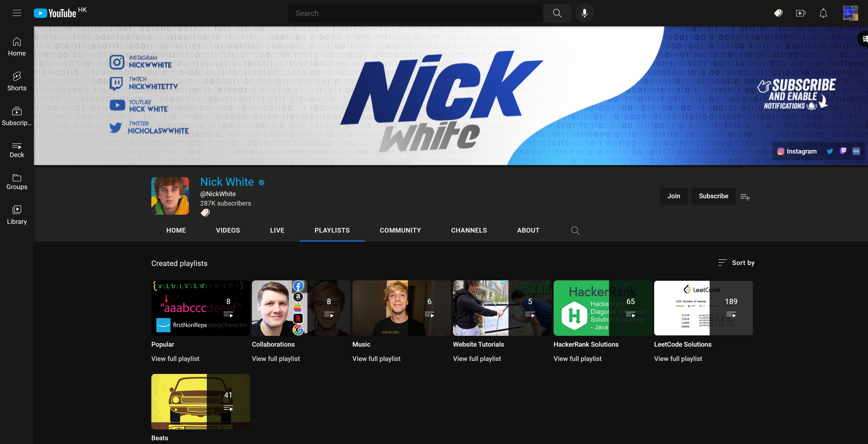The width and height of the screenshot is (868, 444).
Task: Open the Beats playlist thumbnail
Action: (200, 401)
